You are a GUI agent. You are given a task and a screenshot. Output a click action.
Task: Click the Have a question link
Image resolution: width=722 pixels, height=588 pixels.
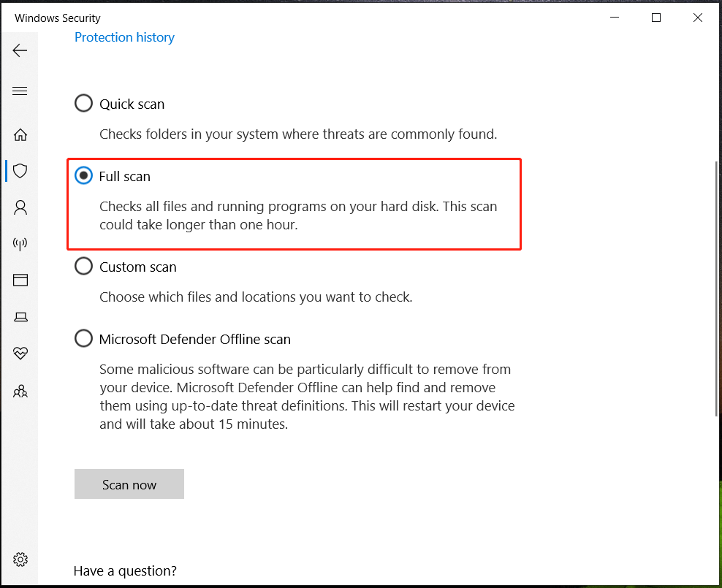tap(124, 570)
